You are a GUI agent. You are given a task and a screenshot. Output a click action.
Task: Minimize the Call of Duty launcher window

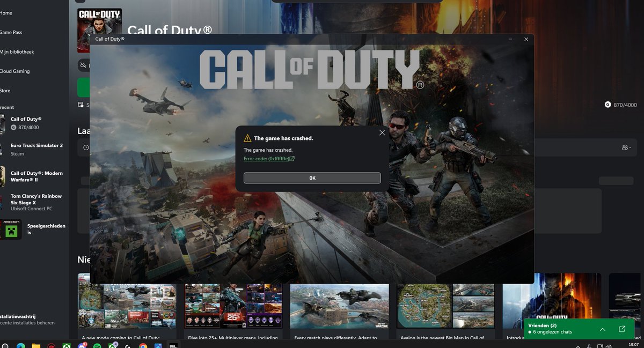point(510,39)
